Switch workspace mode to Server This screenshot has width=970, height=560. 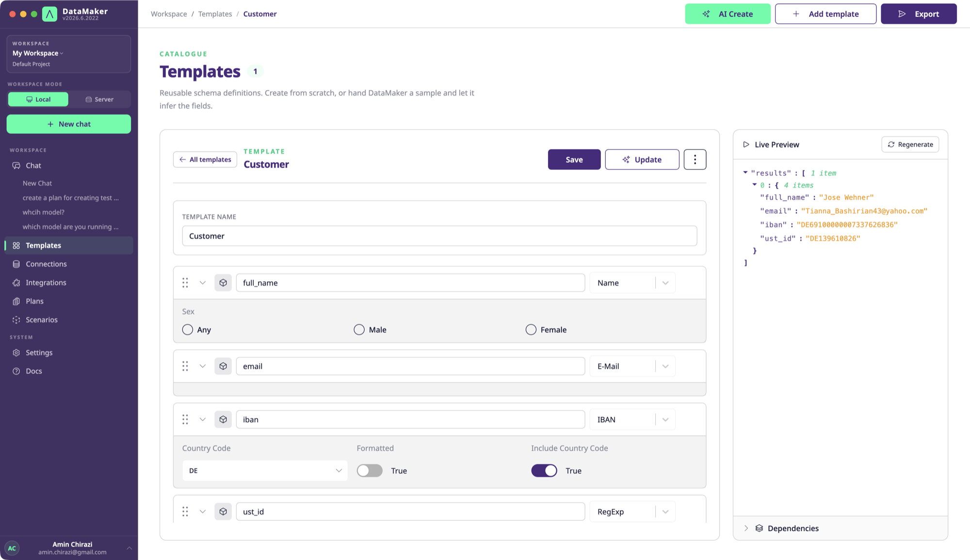pos(99,99)
